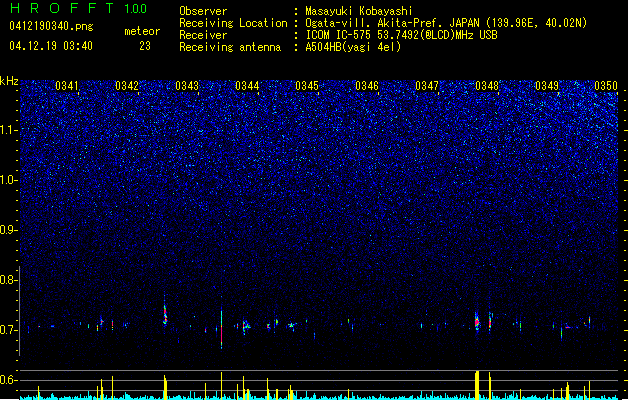Click the meteor count value 23
Image resolution: width=629 pixels, height=400 pixels.
click(145, 46)
